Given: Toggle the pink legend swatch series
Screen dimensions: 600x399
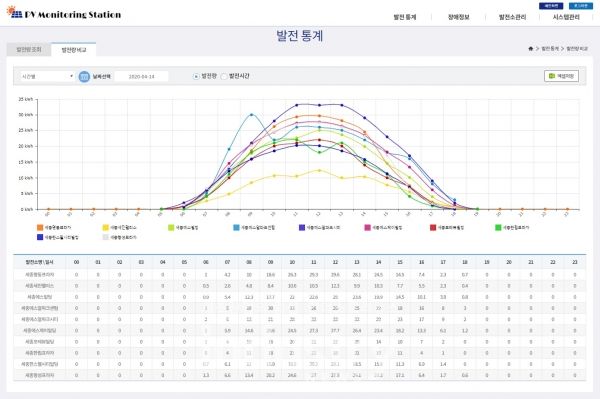Looking at the screenshot, I should pyautogui.click(x=368, y=228).
